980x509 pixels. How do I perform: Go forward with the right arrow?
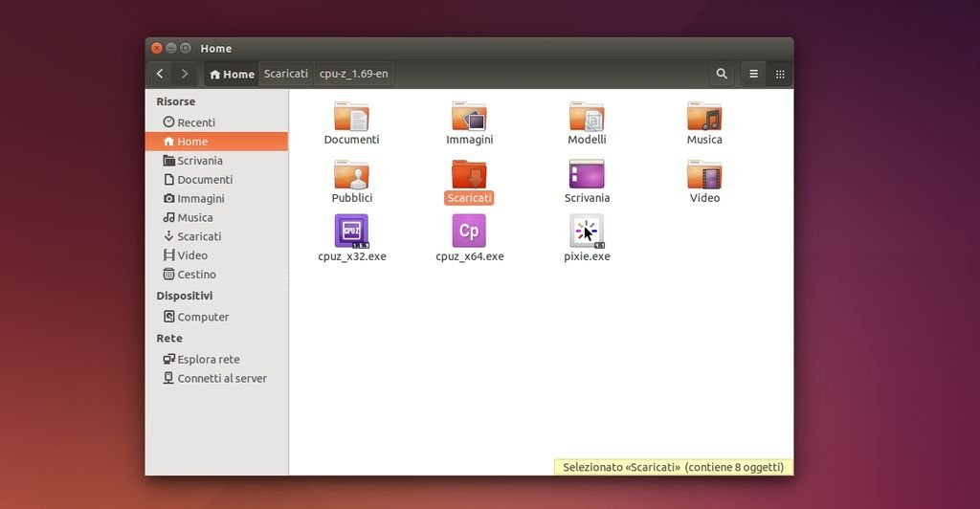tap(185, 74)
